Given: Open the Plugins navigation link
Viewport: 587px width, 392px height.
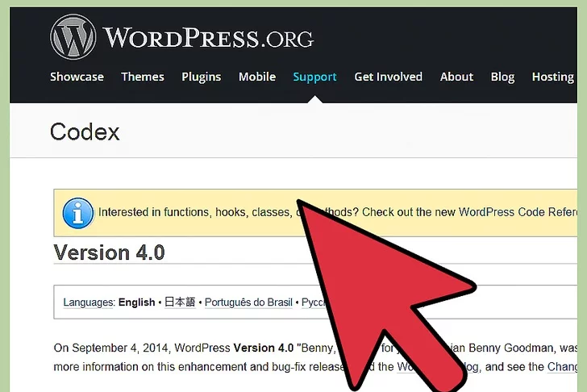Looking at the screenshot, I should (201, 77).
